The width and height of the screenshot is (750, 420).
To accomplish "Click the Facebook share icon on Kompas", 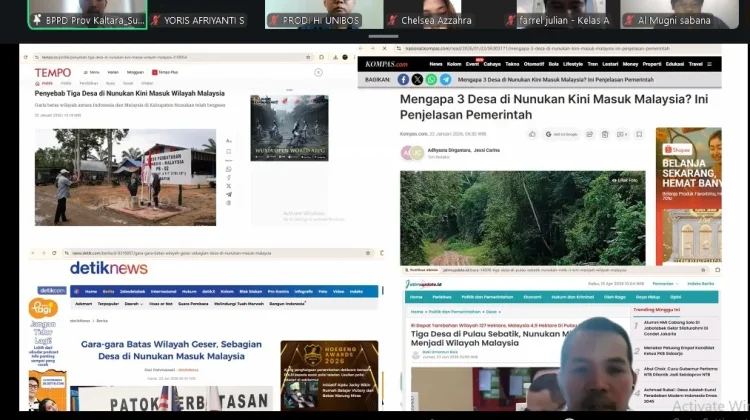I will 403,80.
